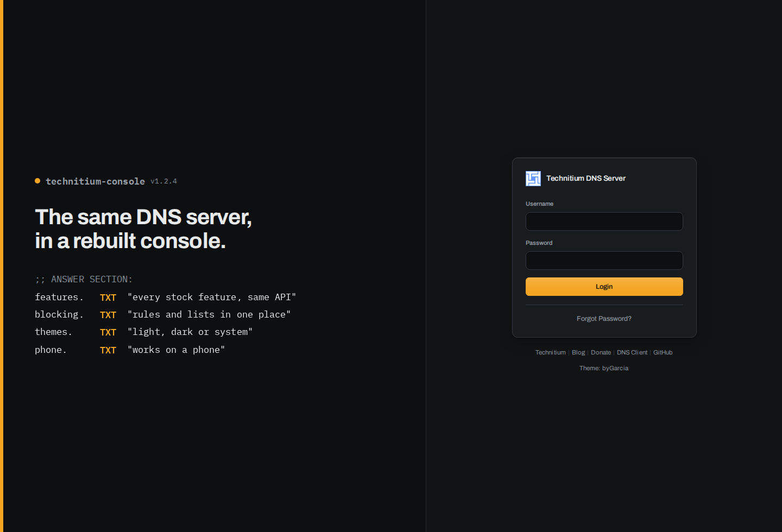This screenshot has height=532, width=782.
Task: Click "rules and lists in one place" text
Action: 209,314
